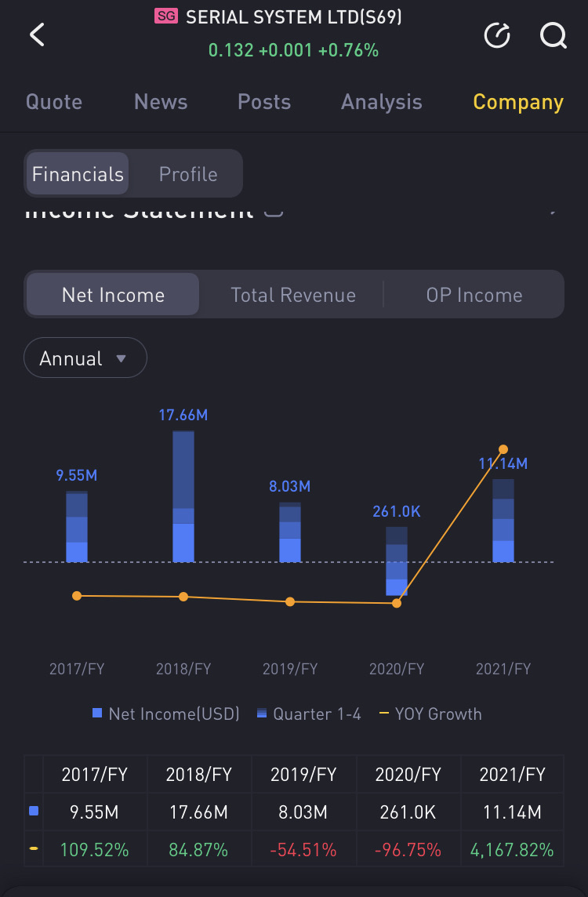Switch to the Profile segment

point(188,174)
